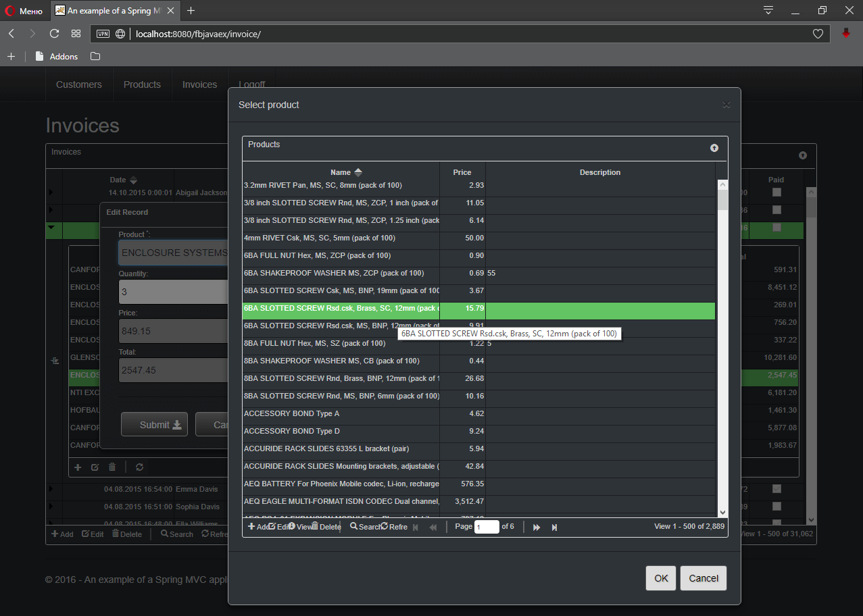Go to last page of Products
Viewport: 863px width, 616px height.
pyautogui.click(x=554, y=528)
